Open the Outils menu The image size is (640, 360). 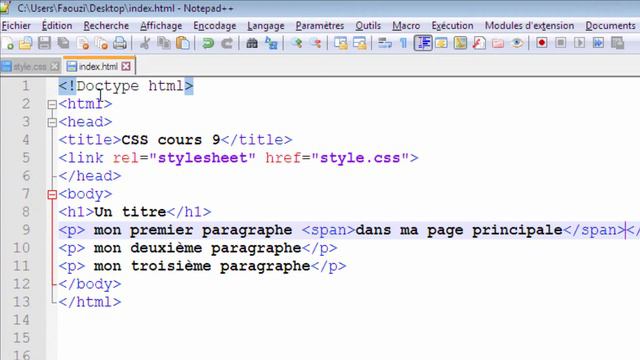click(368, 26)
